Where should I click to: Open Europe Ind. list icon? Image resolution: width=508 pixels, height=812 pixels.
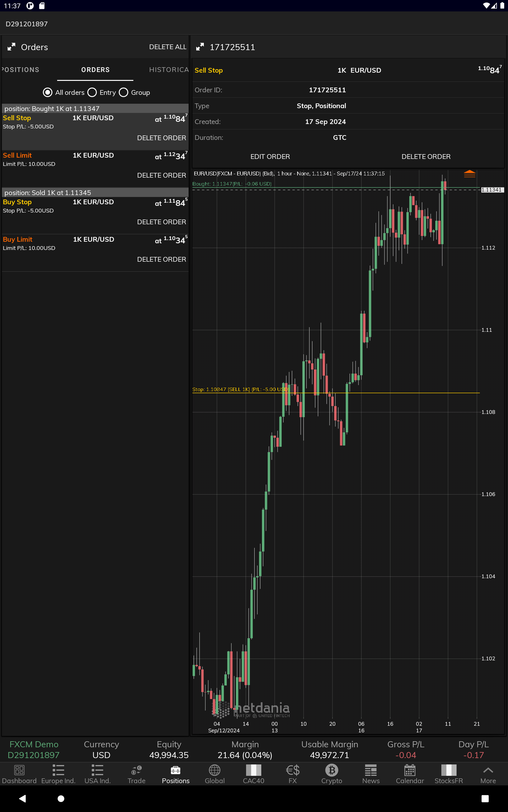(58, 770)
